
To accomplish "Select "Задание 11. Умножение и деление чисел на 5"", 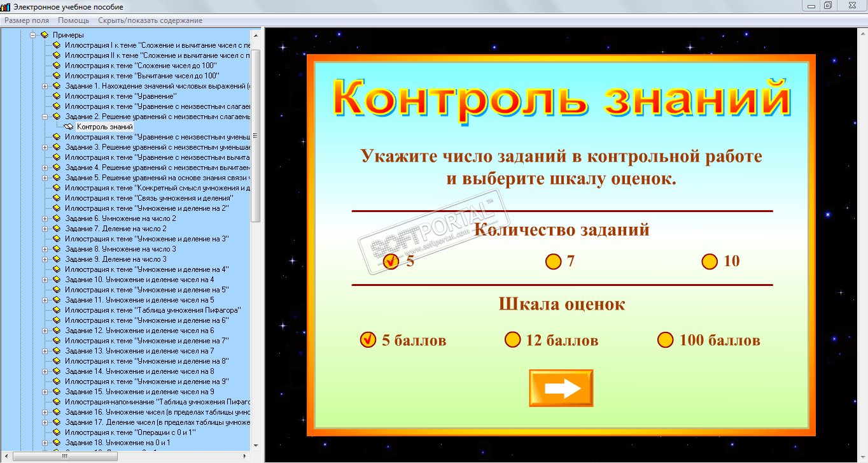I will coord(139,300).
